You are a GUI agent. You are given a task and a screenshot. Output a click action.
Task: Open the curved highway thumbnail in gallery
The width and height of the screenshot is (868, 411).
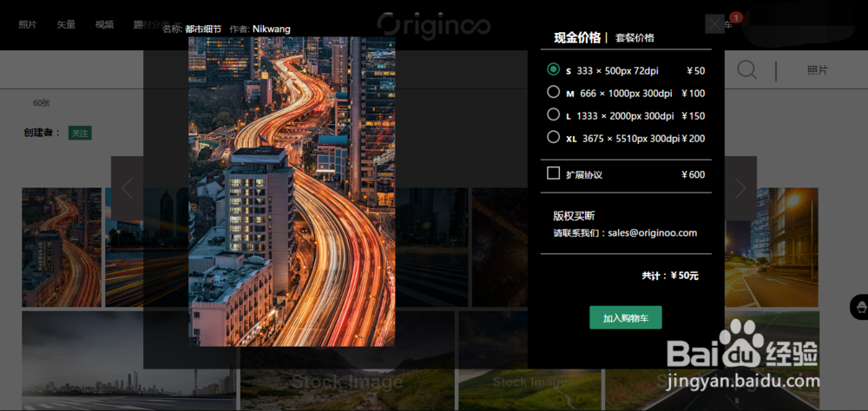tap(62, 247)
